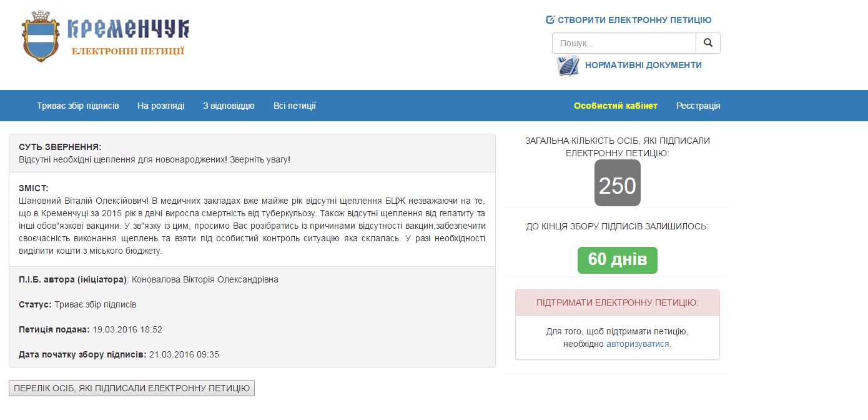Click the Підтримати електронну петицію panel header
The width and height of the screenshot is (868, 420).
coord(617,302)
